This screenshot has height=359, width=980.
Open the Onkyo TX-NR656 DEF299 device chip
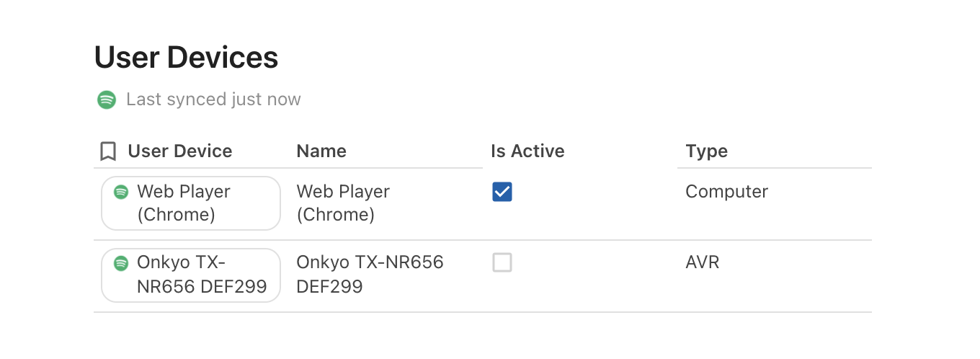pos(191,275)
